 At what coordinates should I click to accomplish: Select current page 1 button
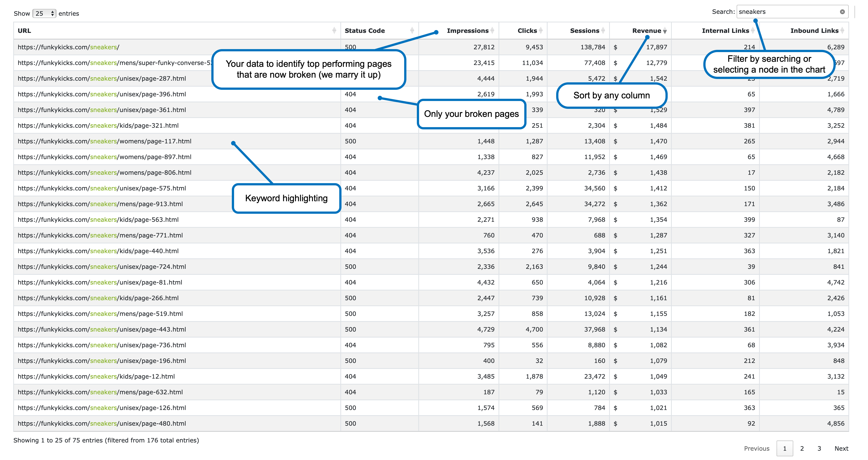click(784, 449)
